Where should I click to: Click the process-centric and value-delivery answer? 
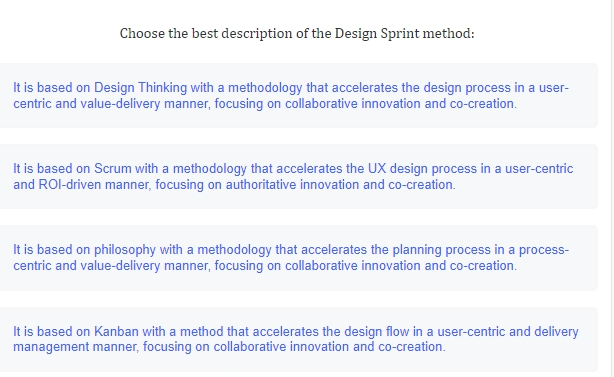pyautogui.click(x=298, y=258)
